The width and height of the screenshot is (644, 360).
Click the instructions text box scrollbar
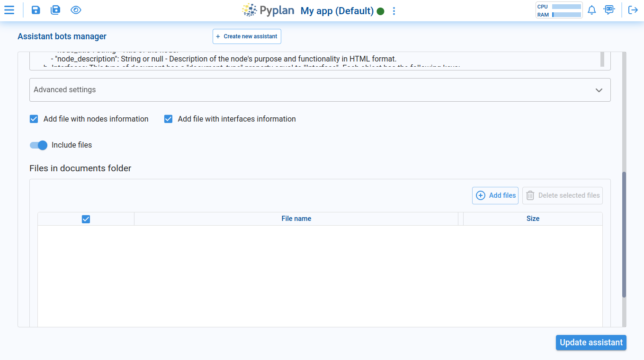pos(602,59)
